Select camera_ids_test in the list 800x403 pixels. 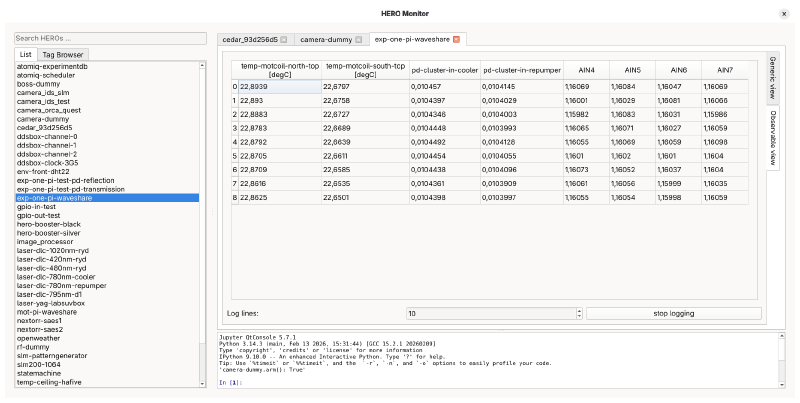pyautogui.click(x=107, y=102)
